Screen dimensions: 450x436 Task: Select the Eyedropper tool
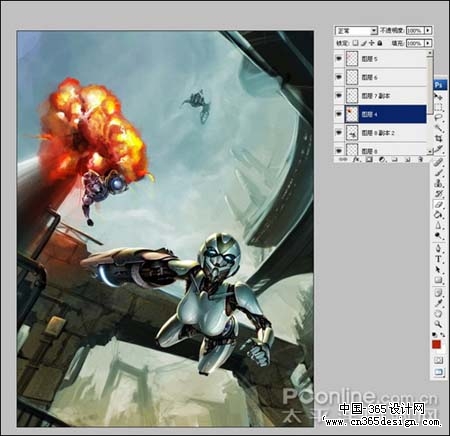coord(438,303)
